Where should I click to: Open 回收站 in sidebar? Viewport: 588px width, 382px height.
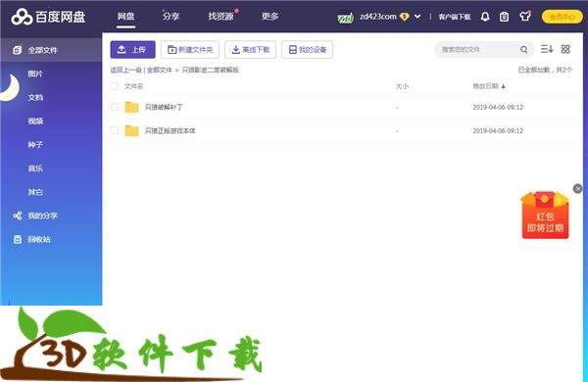(31, 239)
